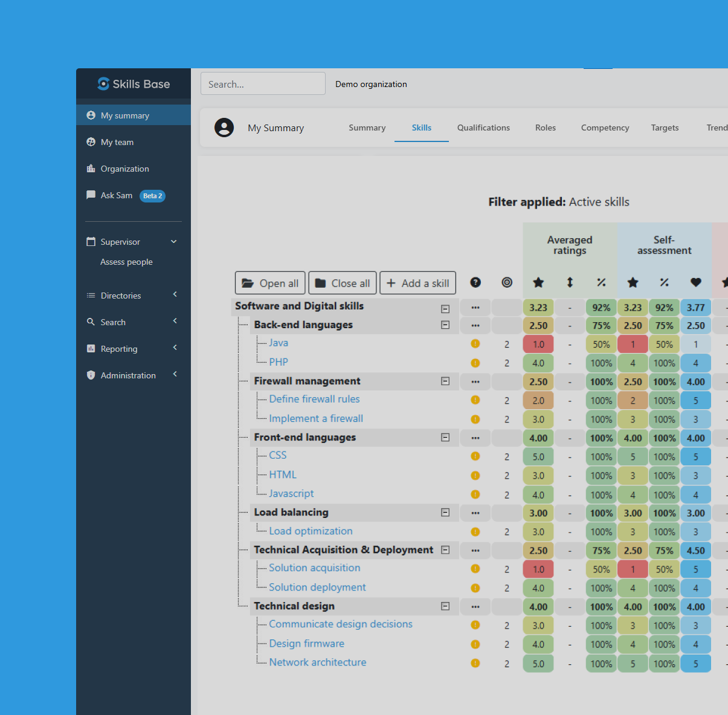Image resolution: width=728 pixels, height=715 pixels.
Task: Collapse the Technical design category
Action: coord(445,606)
